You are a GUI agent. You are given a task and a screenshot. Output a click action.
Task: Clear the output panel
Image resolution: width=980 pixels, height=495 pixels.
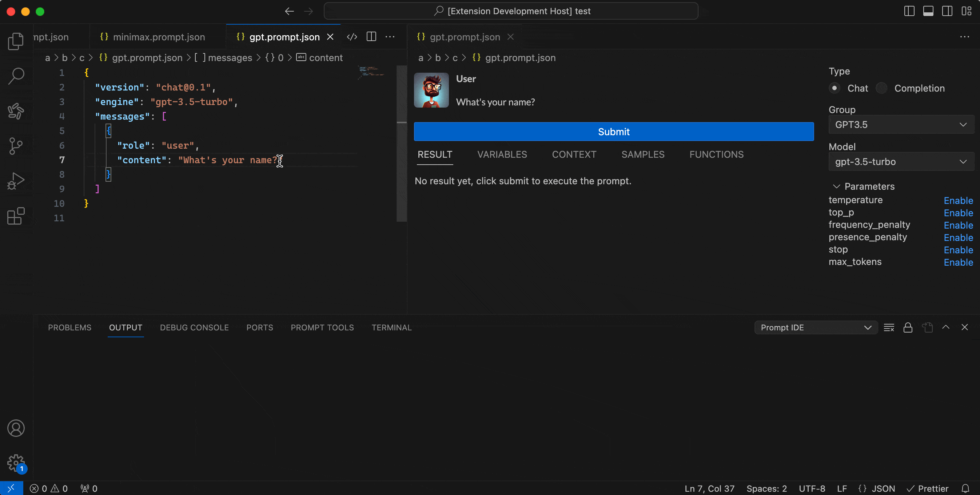tap(889, 328)
